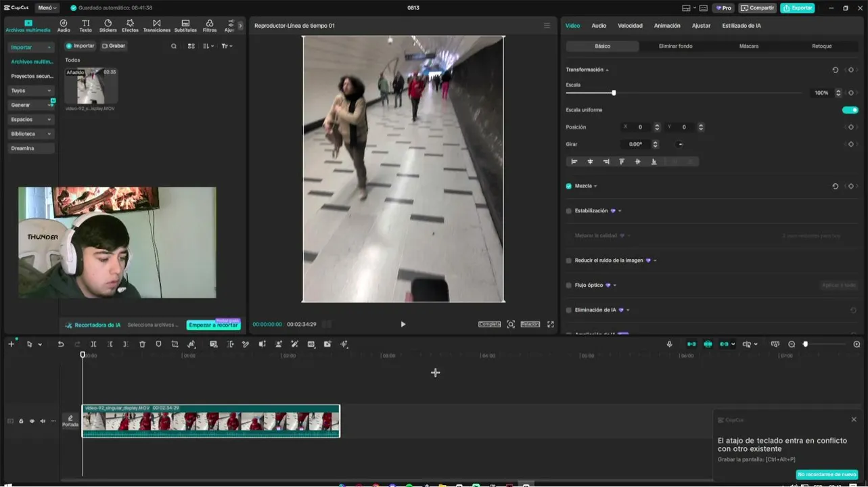Image resolution: width=868 pixels, height=487 pixels.
Task: Click the Compartir button
Action: point(757,8)
